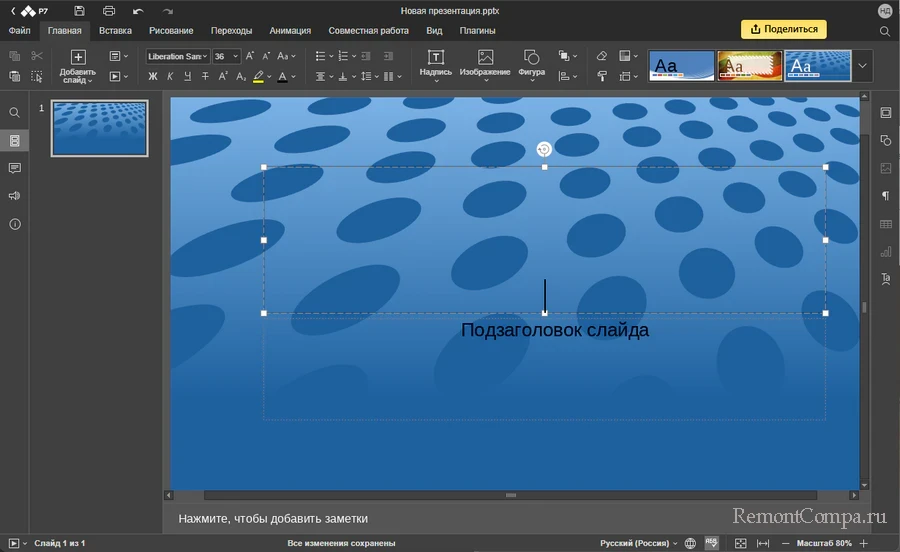Viewport: 900px width, 552px height.
Task: Open the Анимация tab
Action: pyautogui.click(x=290, y=31)
